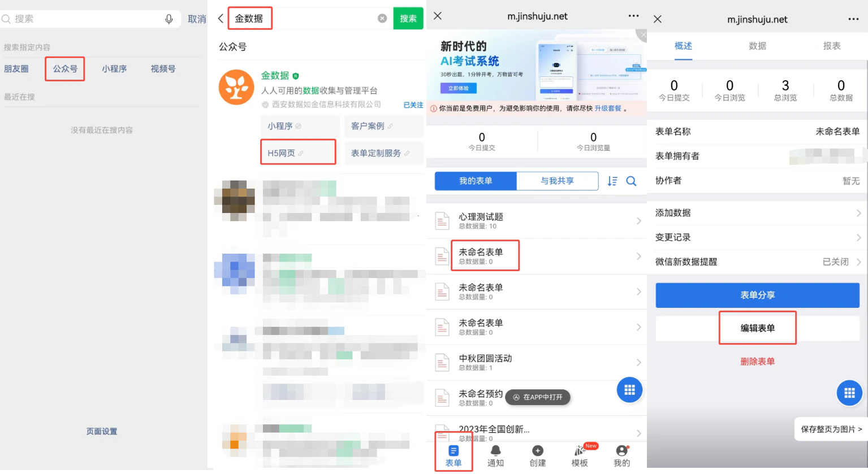The height and width of the screenshot is (474, 868).
Task: Expand 心理测试题 row chevron
Action: pyautogui.click(x=638, y=221)
